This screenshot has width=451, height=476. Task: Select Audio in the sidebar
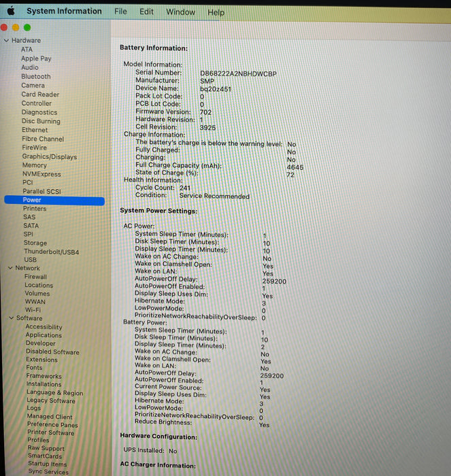point(30,67)
